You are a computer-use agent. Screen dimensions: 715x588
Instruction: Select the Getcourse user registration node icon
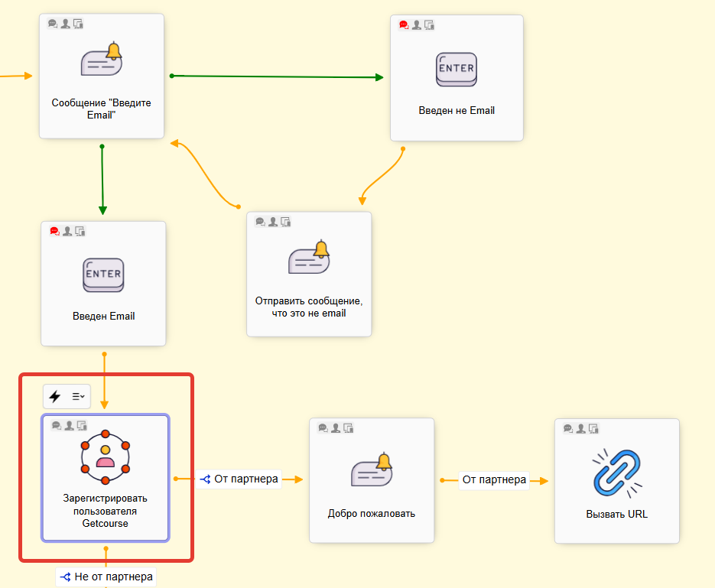click(106, 457)
